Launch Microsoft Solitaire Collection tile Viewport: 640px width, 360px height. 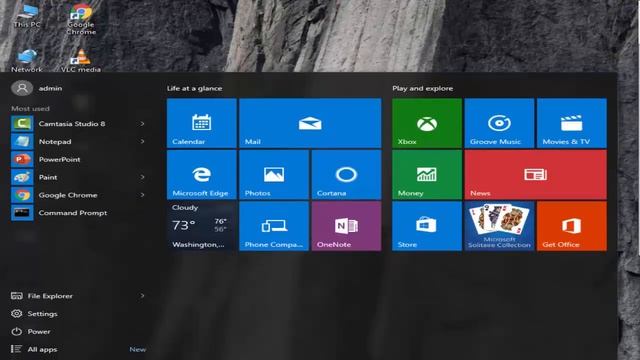(x=499, y=226)
